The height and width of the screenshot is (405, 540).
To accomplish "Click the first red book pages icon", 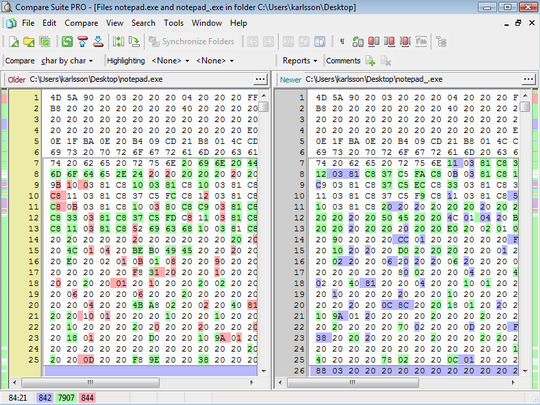I will [x=373, y=42].
